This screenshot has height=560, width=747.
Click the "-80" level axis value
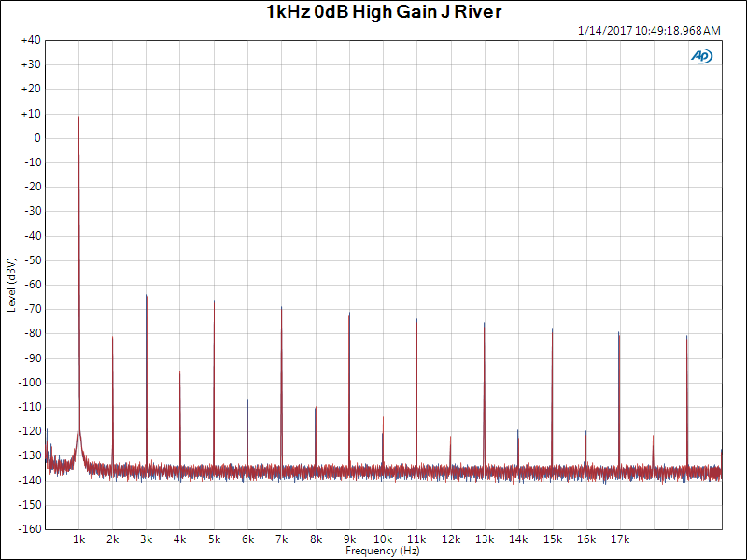pyautogui.click(x=33, y=333)
